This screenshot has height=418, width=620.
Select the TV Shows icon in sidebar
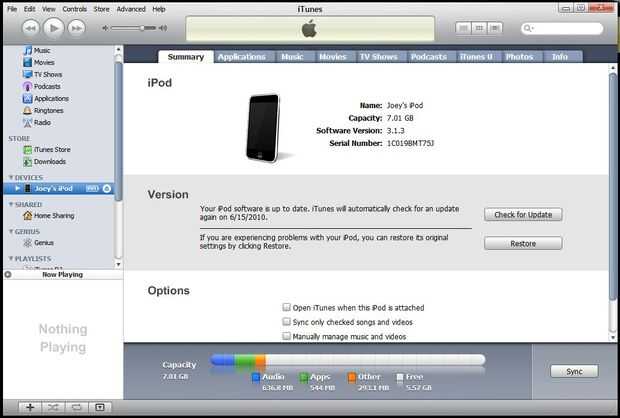click(28, 74)
